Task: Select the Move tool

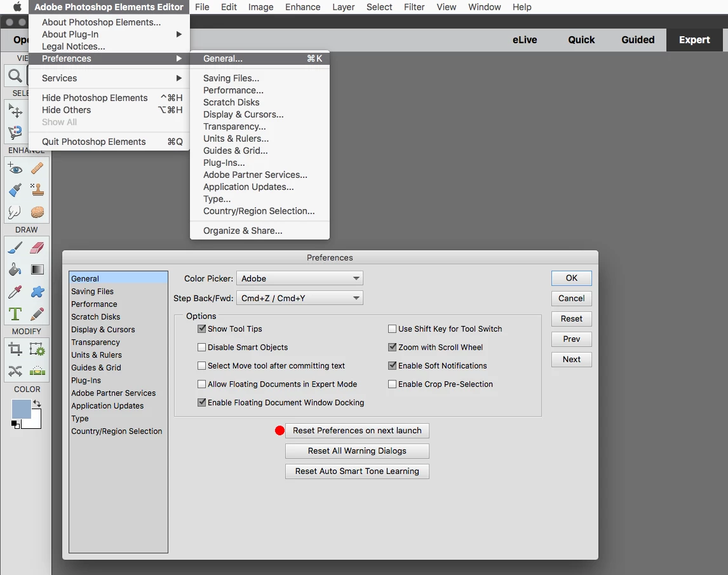Action: 15,111
